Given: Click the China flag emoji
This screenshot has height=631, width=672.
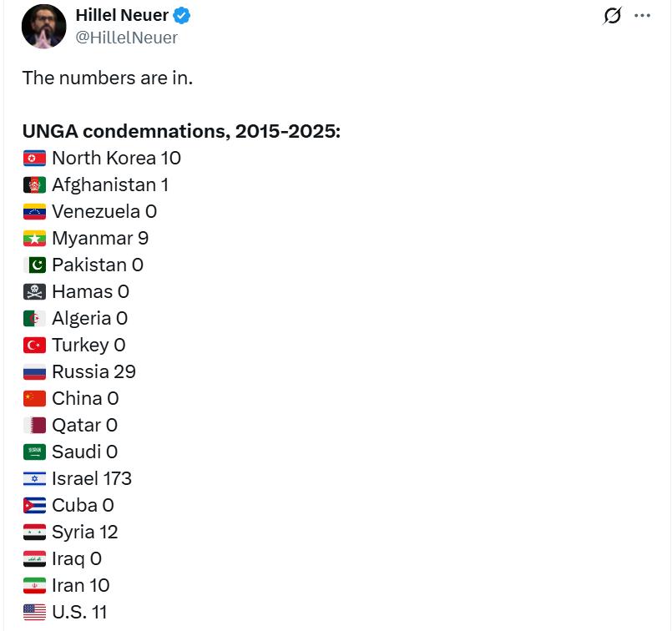Looking at the screenshot, I should 33,398.
